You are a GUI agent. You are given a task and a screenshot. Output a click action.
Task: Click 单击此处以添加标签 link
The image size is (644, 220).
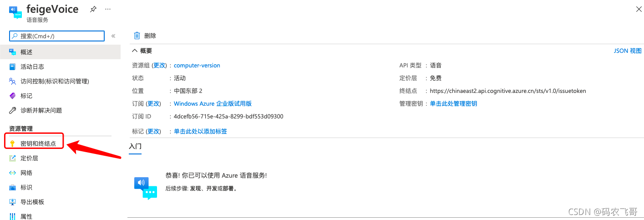tap(200, 132)
